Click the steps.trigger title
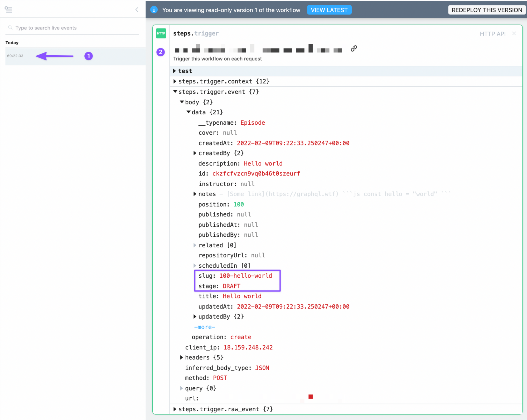 point(196,33)
